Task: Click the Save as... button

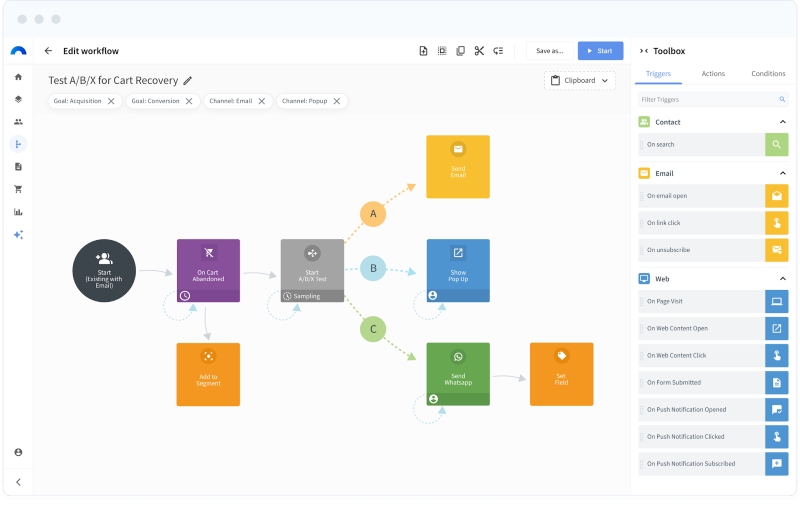Action: (550, 51)
